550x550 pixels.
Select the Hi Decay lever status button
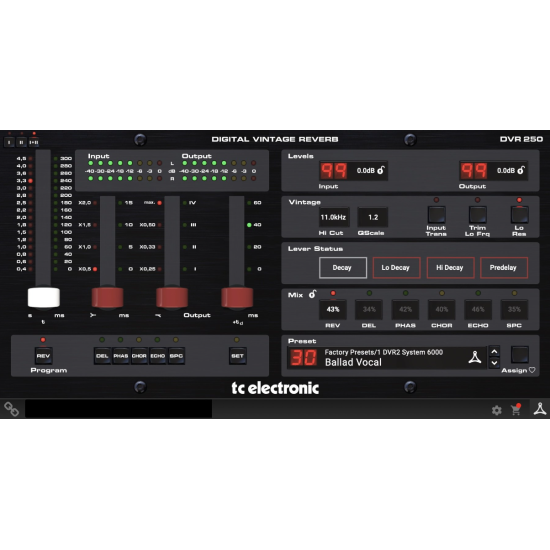[x=450, y=268]
